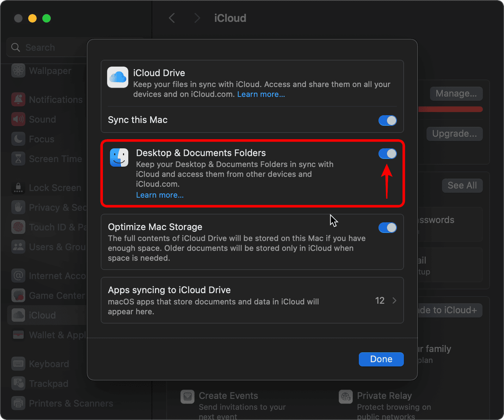Turn off the Sync this Mac switch
The image size is (504, 420).
387,121
